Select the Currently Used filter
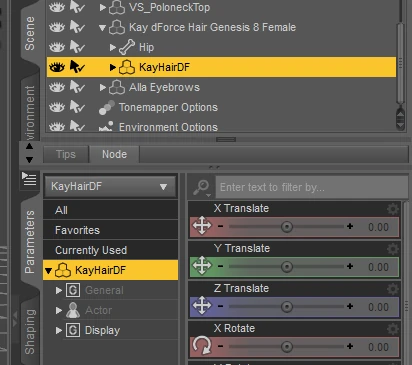 tap(110, 250)
